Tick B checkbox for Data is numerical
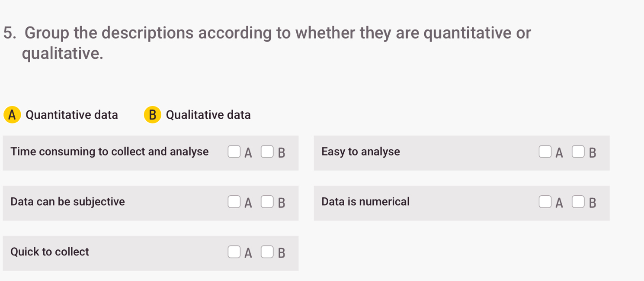Screen dimensions: 644x281 coord(578,202)
